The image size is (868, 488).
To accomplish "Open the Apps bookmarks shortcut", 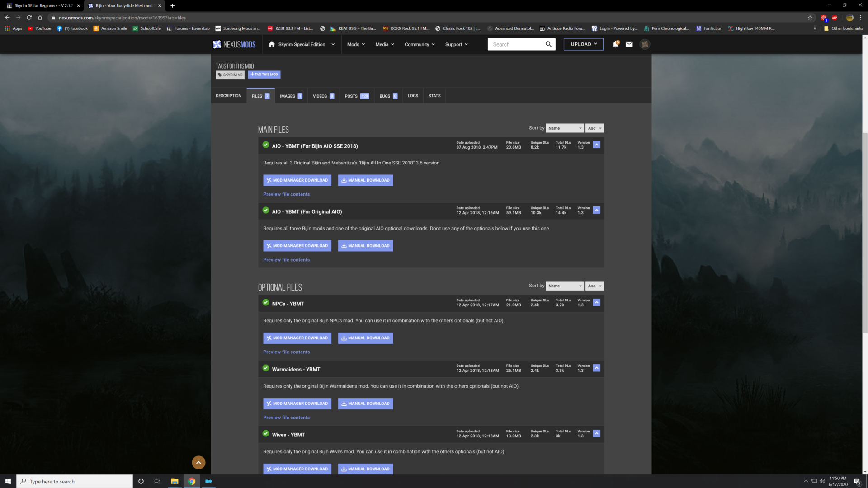I will [x=14, y=28].
